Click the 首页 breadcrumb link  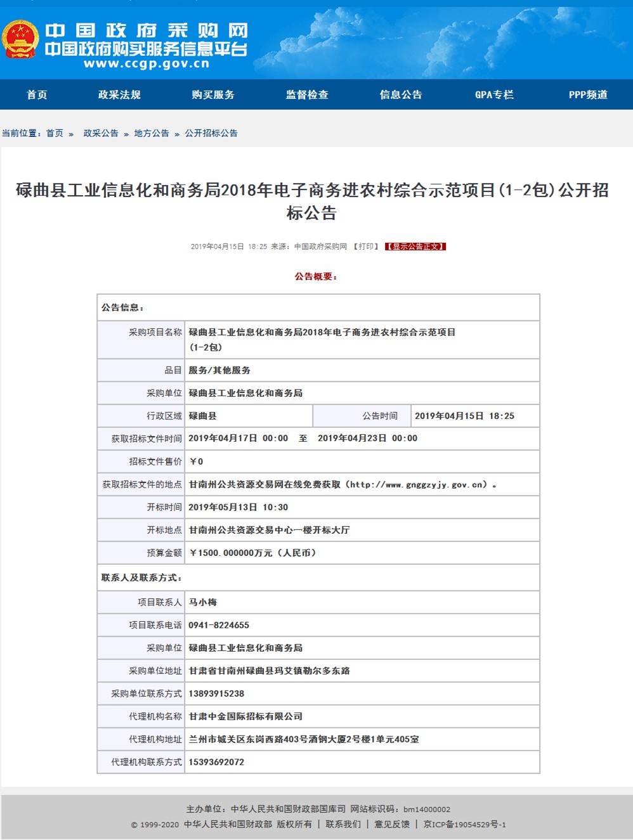[x=55, y=133]
